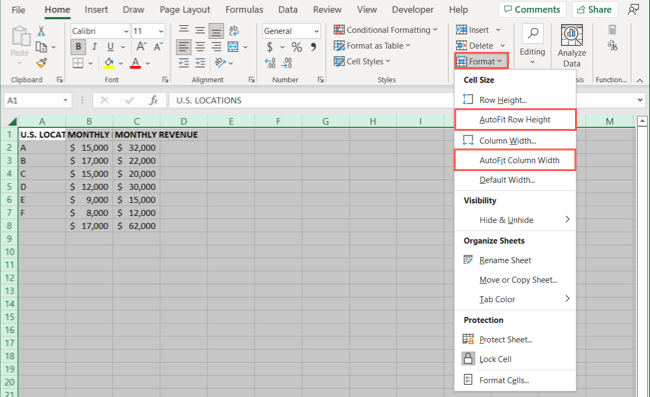Image resolution: width=650 pixels, height=397 pixels.
Task: Click the Wrap Text icon
Action: tap(233, 31)
